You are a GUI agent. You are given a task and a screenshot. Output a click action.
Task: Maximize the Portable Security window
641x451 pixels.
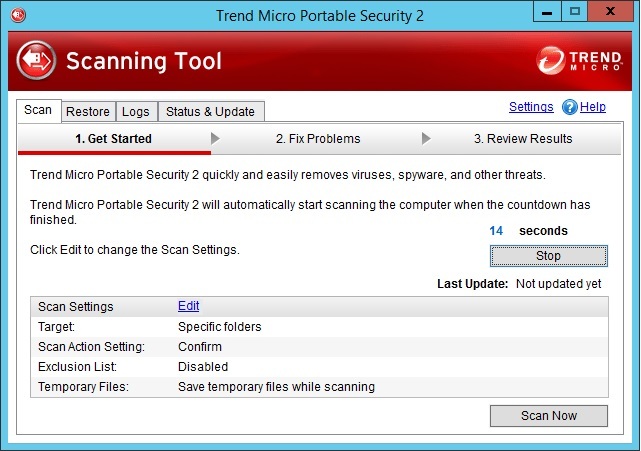click(x=574, y=11)
